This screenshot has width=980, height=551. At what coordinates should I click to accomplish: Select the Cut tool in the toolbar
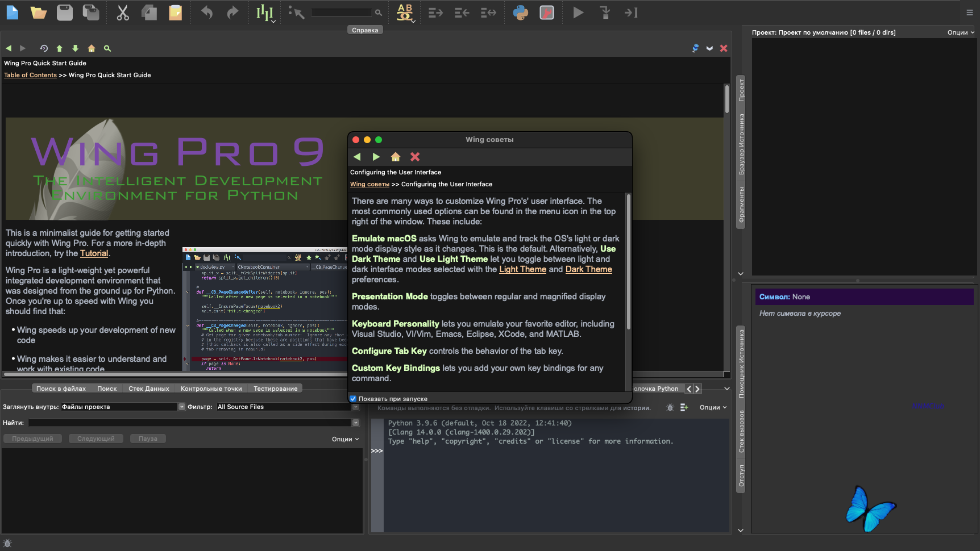tap(122, 12)
